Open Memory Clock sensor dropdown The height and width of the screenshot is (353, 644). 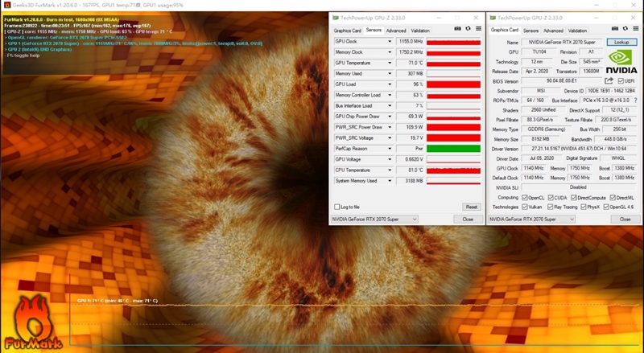point(390,52)
